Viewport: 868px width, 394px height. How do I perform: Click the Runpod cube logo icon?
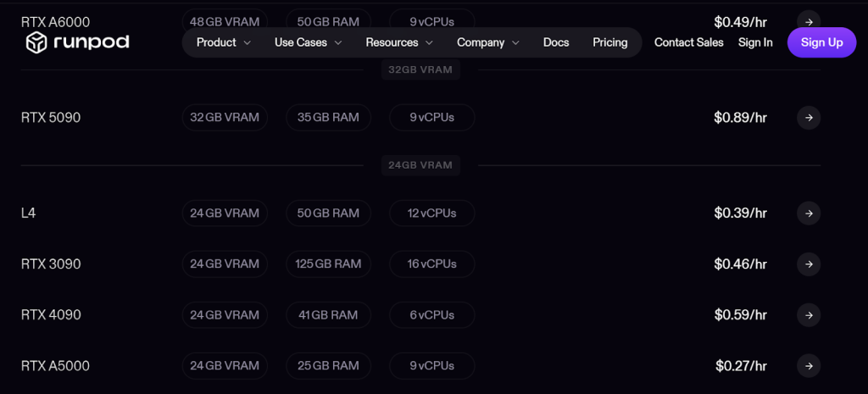click(36, 42)
